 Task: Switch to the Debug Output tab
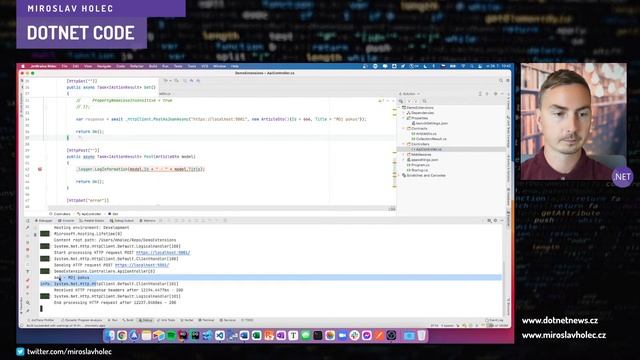(x=122, y=220)
